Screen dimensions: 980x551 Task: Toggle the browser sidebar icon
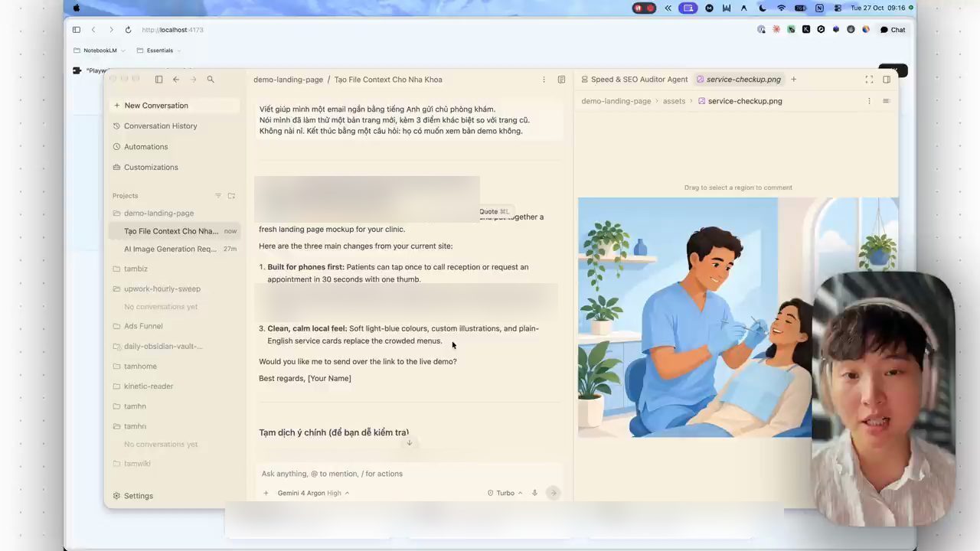coord(77,30)
